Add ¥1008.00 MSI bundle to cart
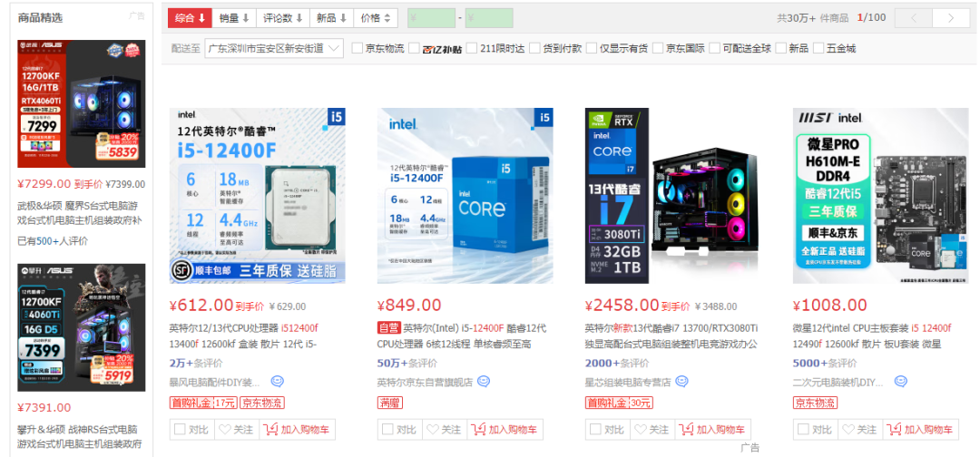The width and height of the screenshot is (980, 457). [x=921, y=430]
